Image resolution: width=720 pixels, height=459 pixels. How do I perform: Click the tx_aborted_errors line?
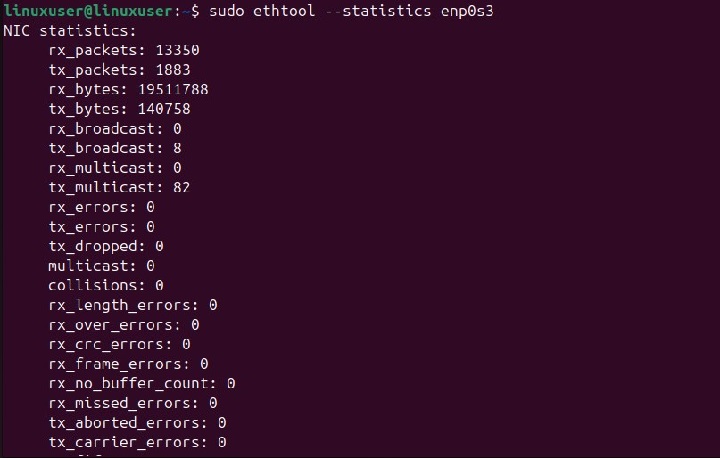[136, 422]
